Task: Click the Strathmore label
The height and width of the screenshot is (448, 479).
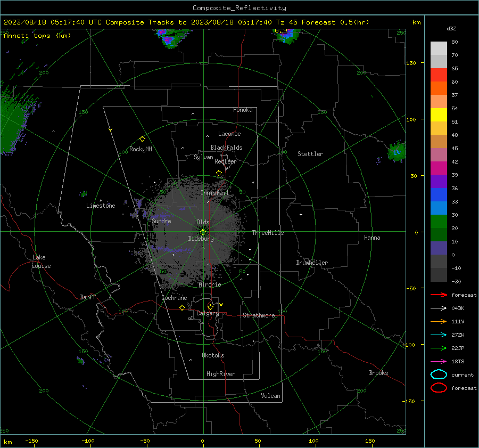Action: pos(259,315)
